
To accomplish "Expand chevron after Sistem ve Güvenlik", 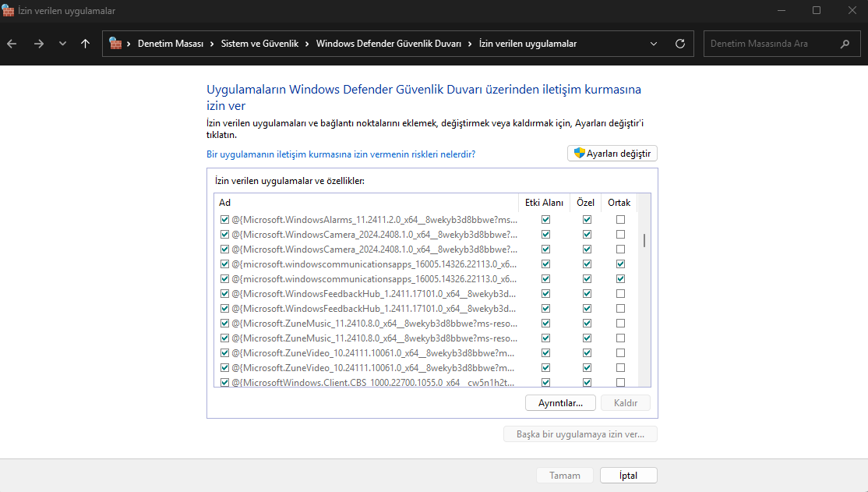I will tap(307, 44).
